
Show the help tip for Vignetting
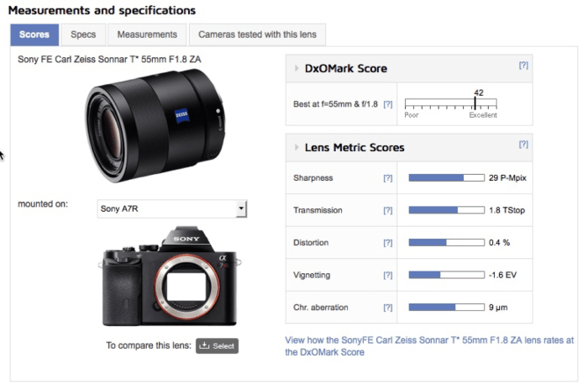(387, 275)
